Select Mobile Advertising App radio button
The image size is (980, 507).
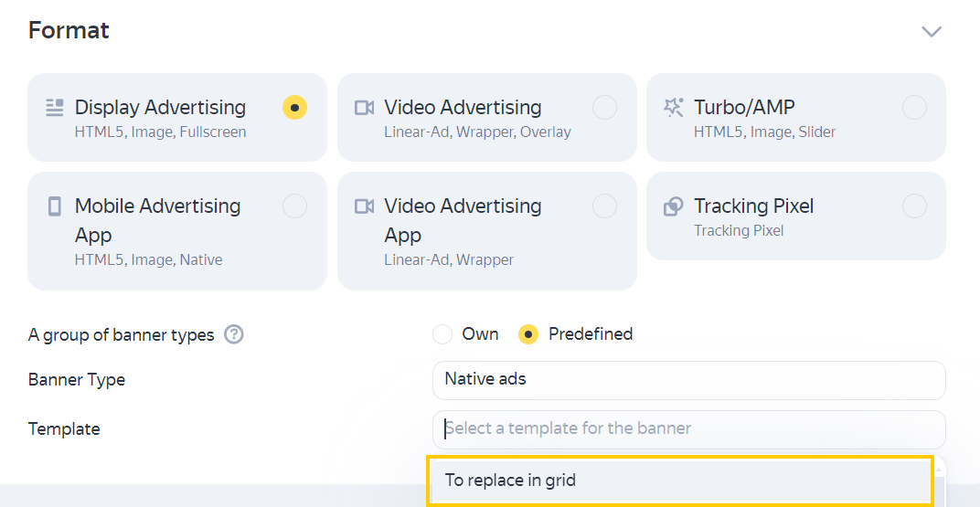[294, 206]
